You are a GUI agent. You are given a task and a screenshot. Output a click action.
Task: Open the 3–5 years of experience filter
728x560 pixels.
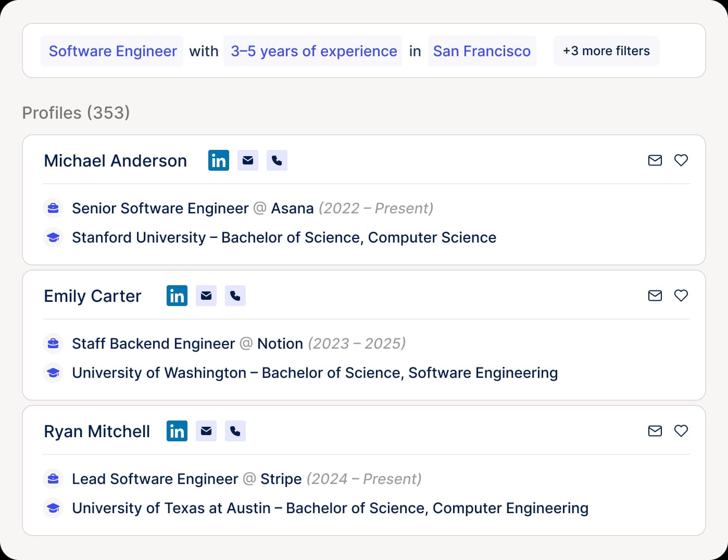pyautogui.click(x=313, y=51)
